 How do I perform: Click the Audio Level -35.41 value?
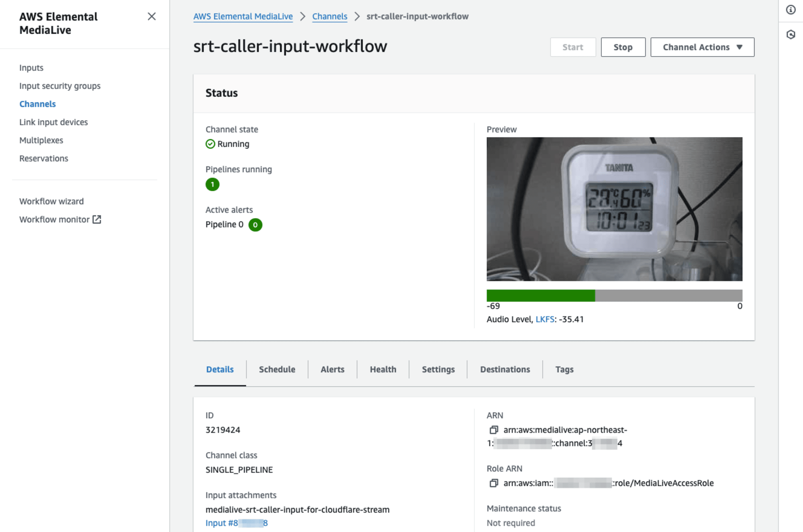click(x=571, y=319)
